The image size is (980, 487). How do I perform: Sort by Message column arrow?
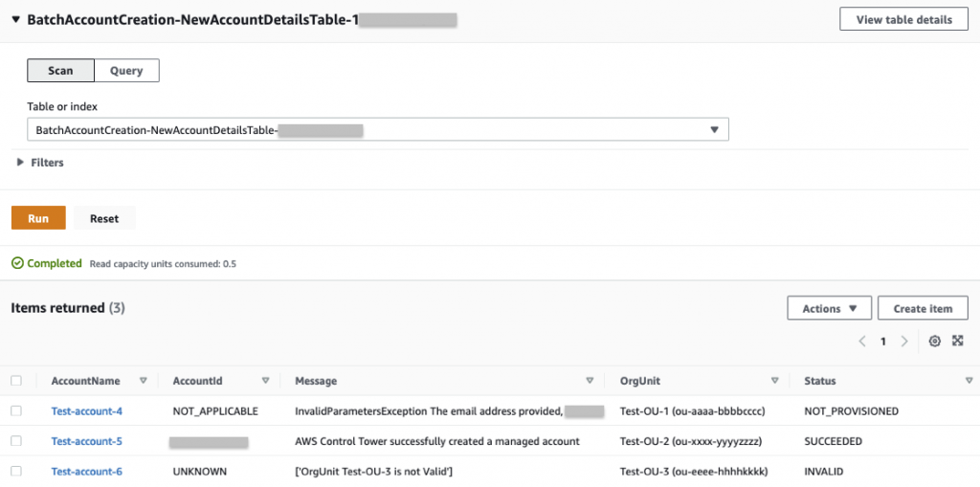pos(590,380)
